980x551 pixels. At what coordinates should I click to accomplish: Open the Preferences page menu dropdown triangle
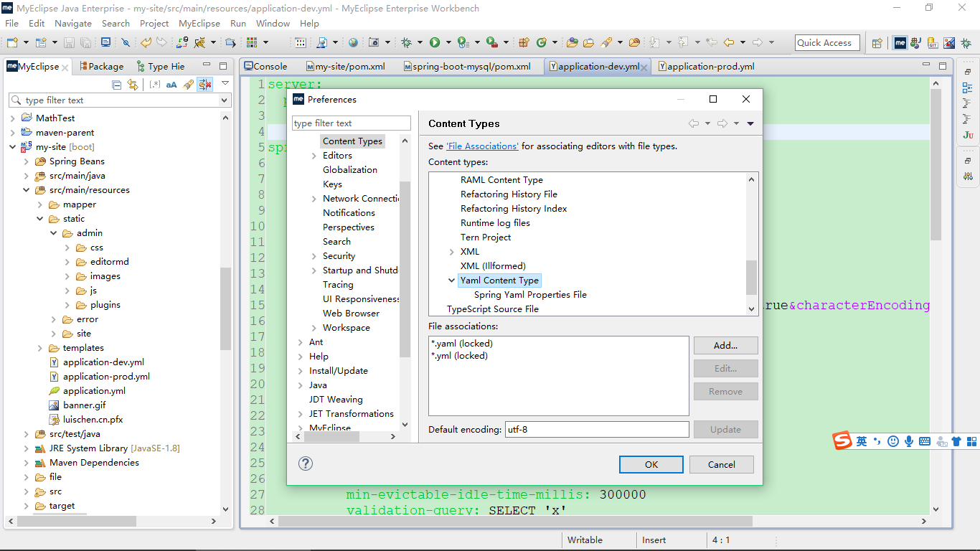[x=750, y=124]
